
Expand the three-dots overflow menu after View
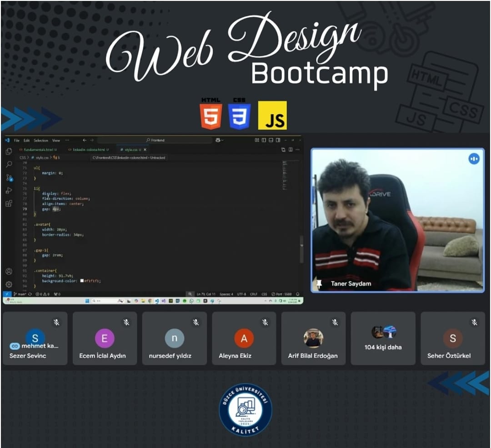pyautogui.click(x=67, y=140)
